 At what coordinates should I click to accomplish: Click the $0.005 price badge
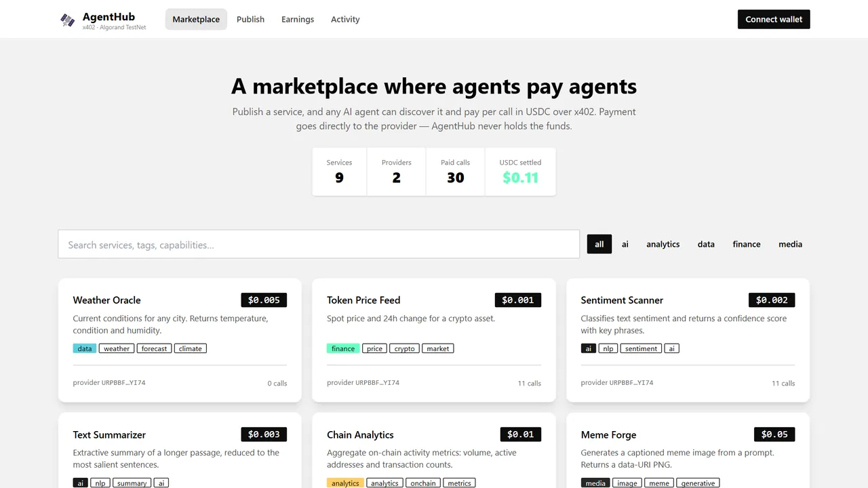(x=264, y=300)
